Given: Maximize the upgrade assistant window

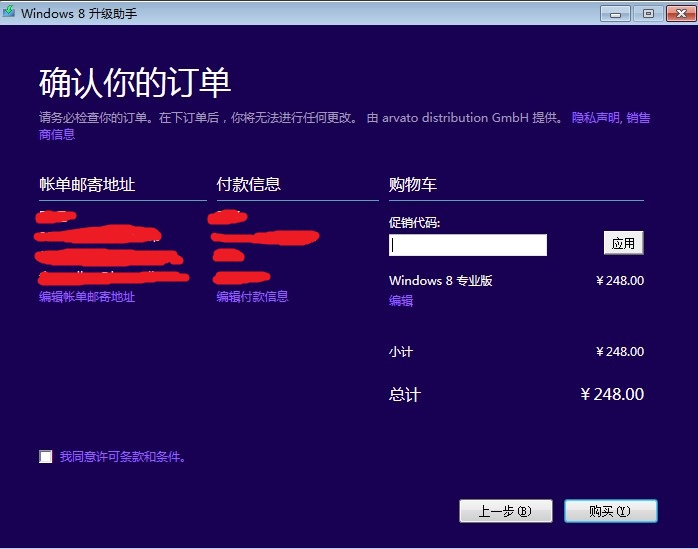Looking at the screenshot, I should click(x=648, y=14).
